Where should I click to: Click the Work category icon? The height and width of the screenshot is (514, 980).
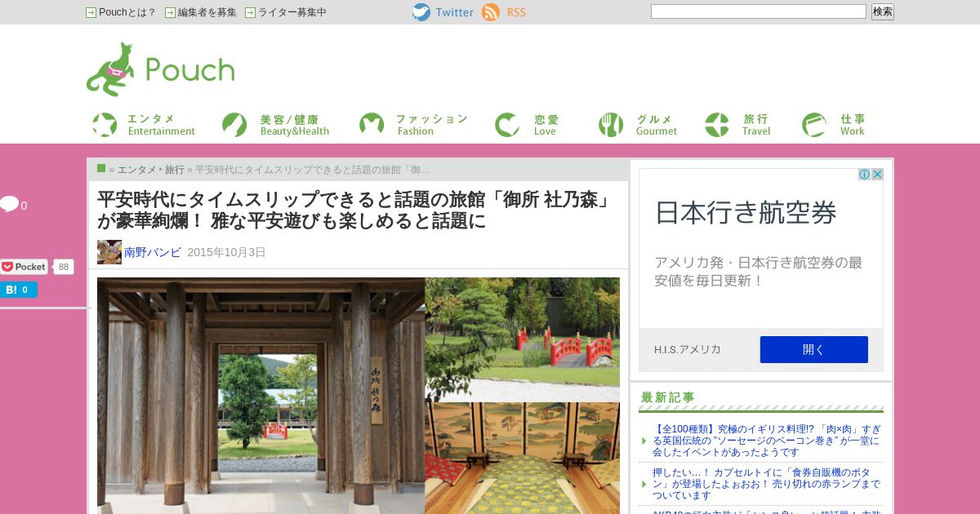(814, 125)
